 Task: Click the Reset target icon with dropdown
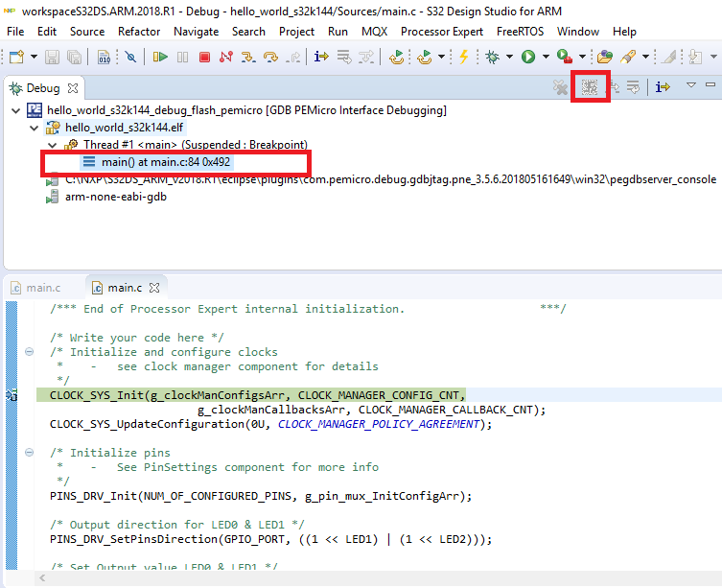pos(424,57)
